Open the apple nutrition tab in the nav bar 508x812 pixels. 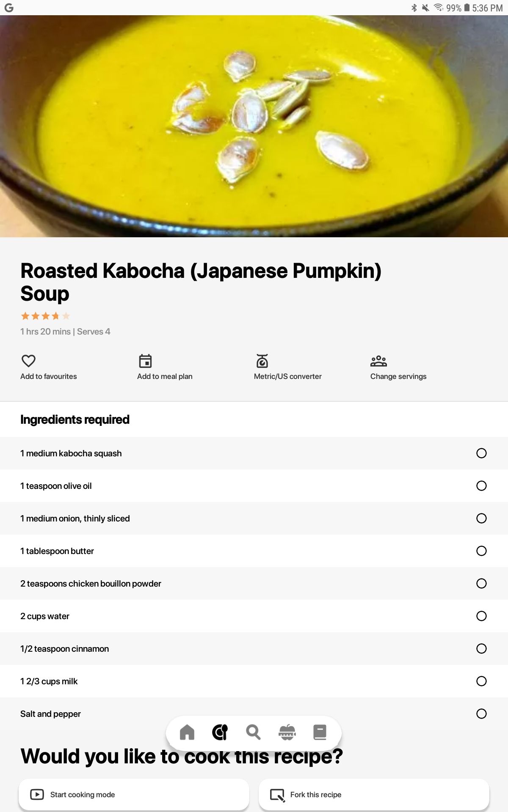[x=287, y=732]
